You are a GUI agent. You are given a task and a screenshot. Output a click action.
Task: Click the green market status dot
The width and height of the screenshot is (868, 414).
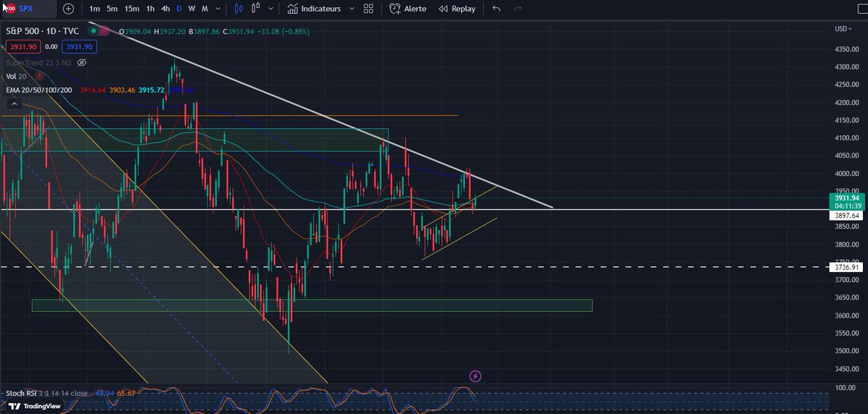point(95,31)
